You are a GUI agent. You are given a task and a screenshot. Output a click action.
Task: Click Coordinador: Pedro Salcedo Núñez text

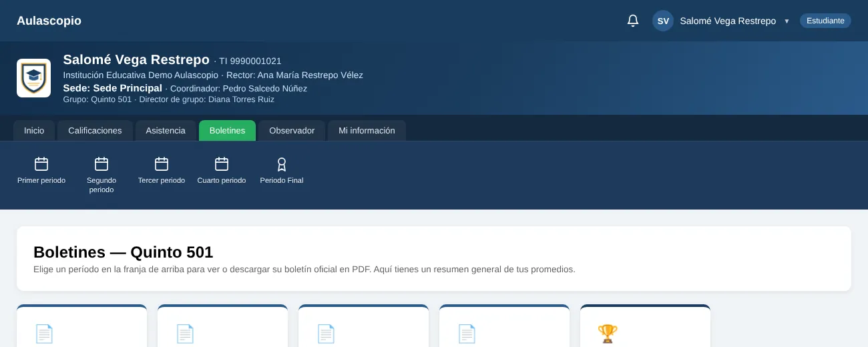click(238, 88)
